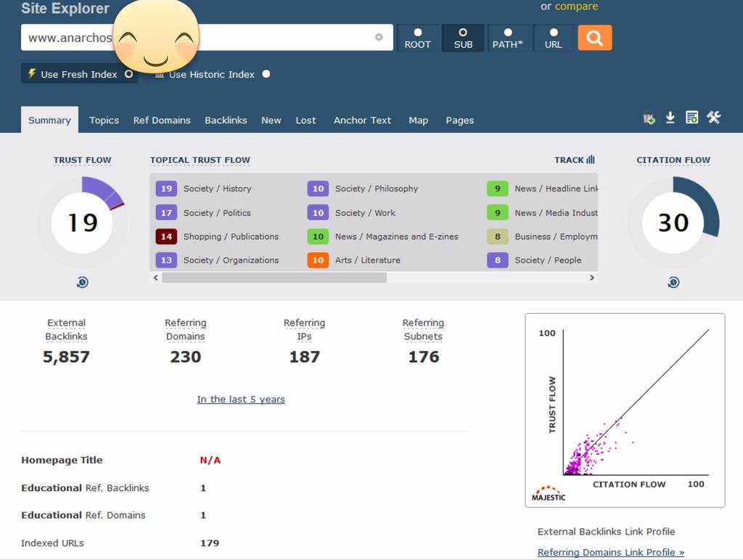
Task: Click the TOPICAL TRUST FLOW heading
Action: tap(200, 160)
